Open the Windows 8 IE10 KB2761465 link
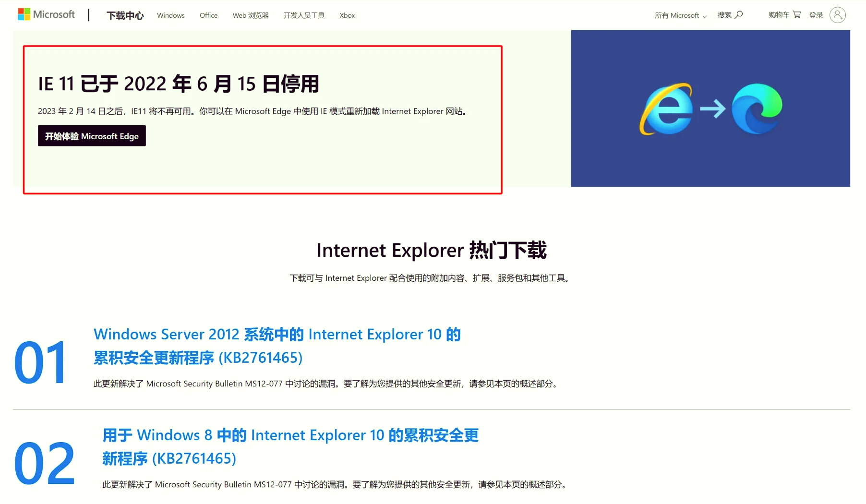This screenshot has height=504, width=866. click(290, 446)
